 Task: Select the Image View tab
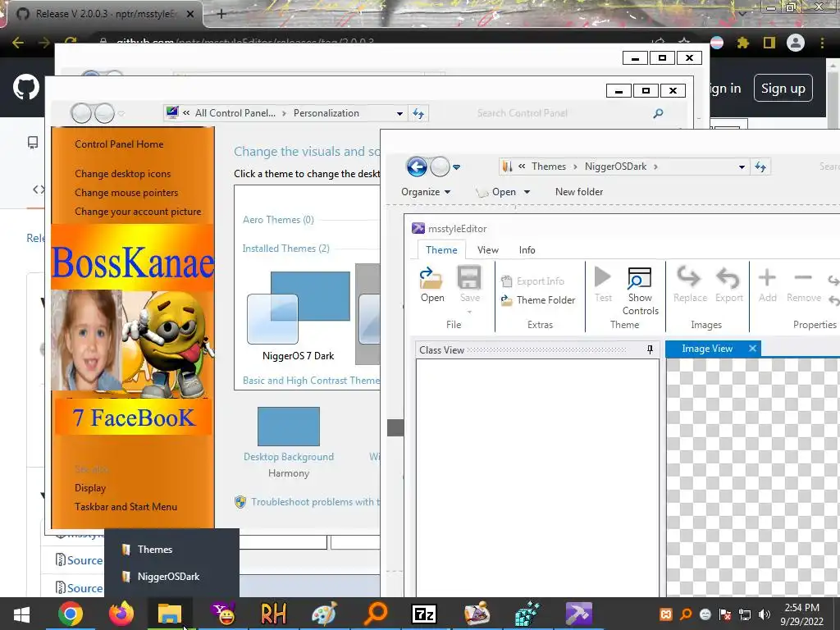click(706, 348)
